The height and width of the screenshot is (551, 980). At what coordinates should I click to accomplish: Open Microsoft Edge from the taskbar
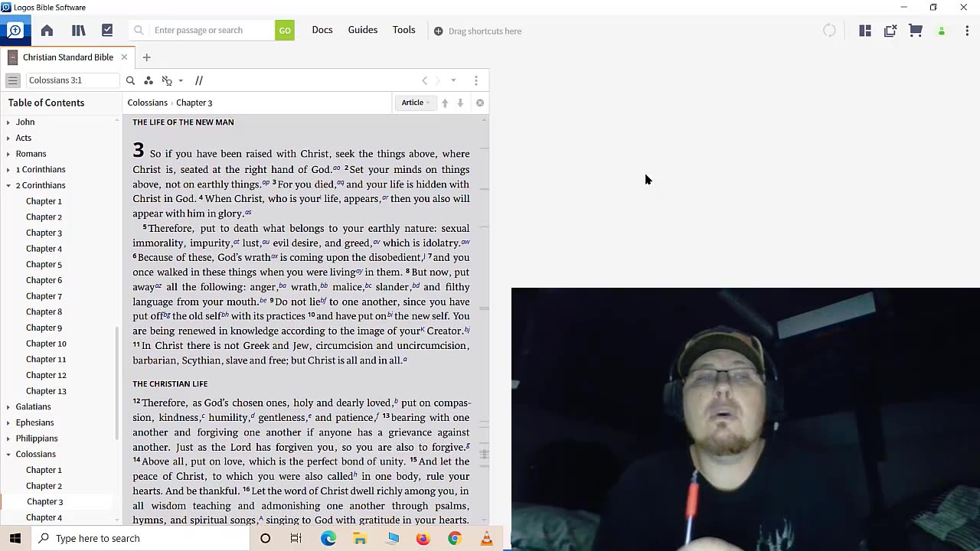coord(328,538)
